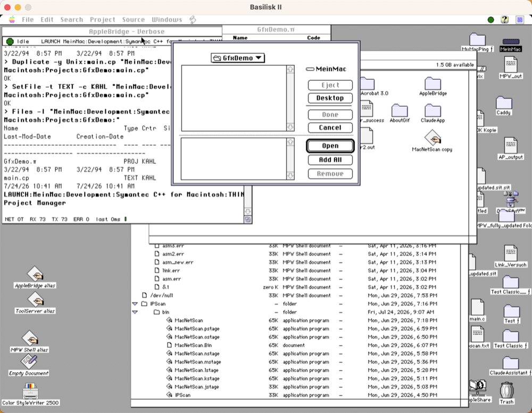This screenshot has height=413, width=532.
Task: Click the AppleBridge window resize box
Action: (x=248, y=220)
